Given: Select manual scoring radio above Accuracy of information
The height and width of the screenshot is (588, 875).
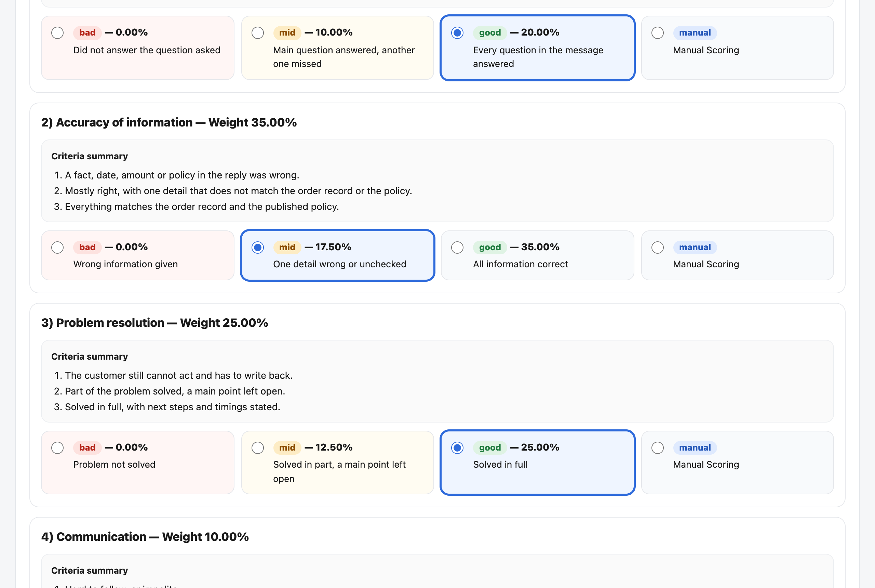Looking at the screenshot, I should click(658, 32).
